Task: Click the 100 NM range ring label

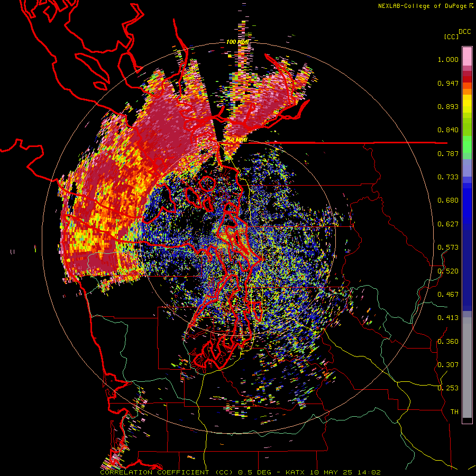Action: 237,42
